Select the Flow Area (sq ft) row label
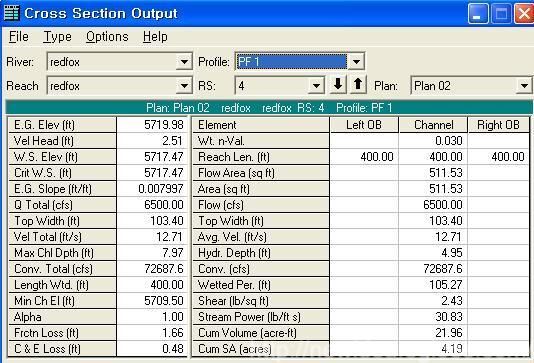The width and height of the screenshot is (534, 363). click(x=261, y=173)
